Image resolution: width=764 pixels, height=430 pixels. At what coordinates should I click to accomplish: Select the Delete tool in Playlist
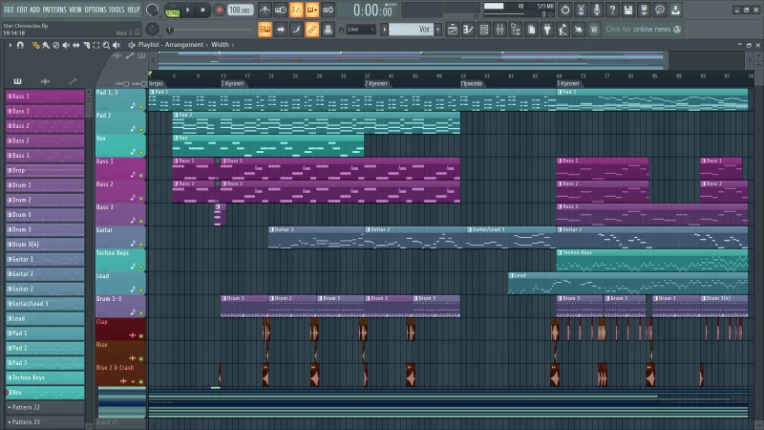coord(56,45)
